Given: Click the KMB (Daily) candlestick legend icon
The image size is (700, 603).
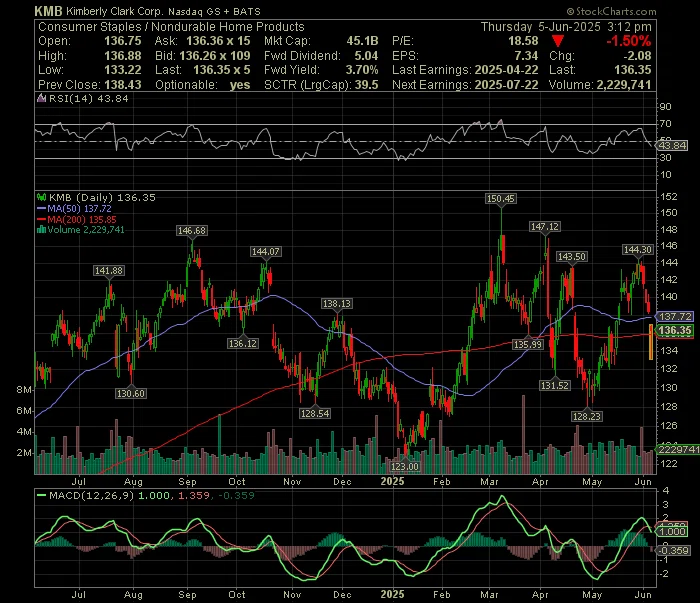Looking at the screenshot, I should point(42,197).
